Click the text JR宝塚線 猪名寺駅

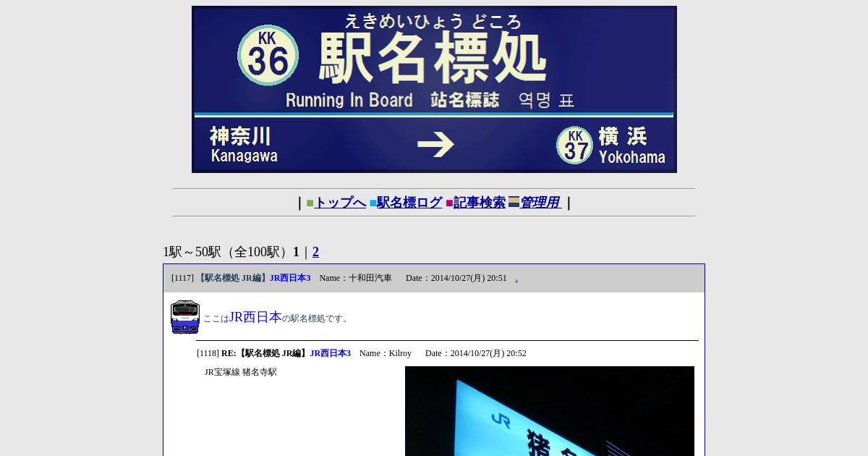point(241,372)
